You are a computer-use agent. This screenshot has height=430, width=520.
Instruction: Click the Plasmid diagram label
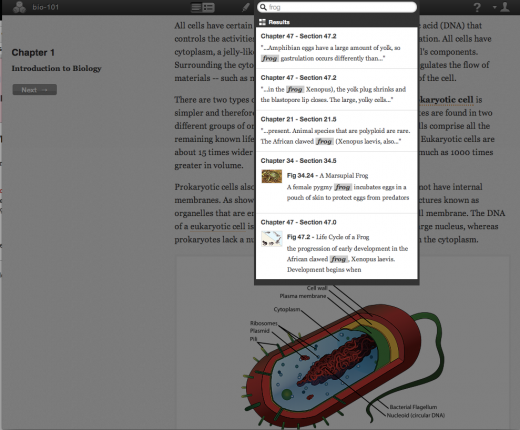point(260,331)
